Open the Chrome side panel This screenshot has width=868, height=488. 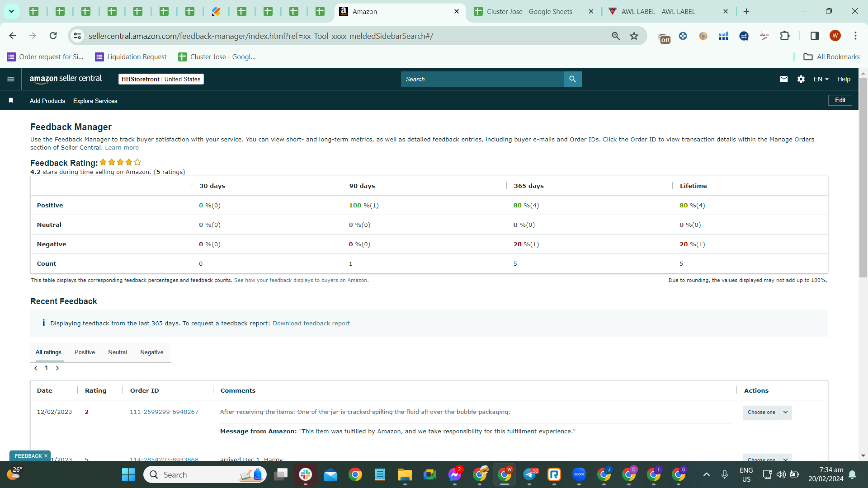(815, 36)
